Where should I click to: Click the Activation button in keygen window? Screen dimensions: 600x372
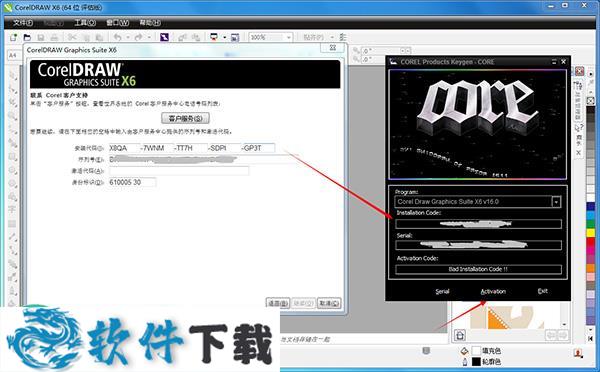click(493, 292)
